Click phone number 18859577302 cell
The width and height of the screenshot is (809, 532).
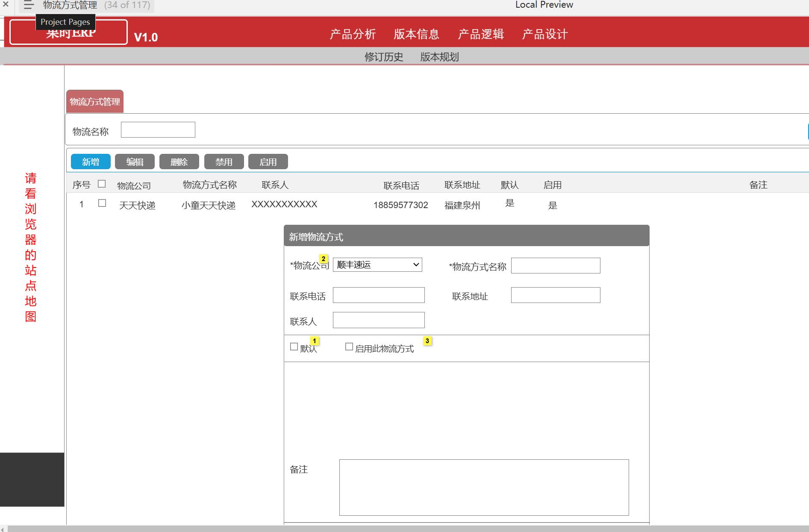click(x=401, y=205)
